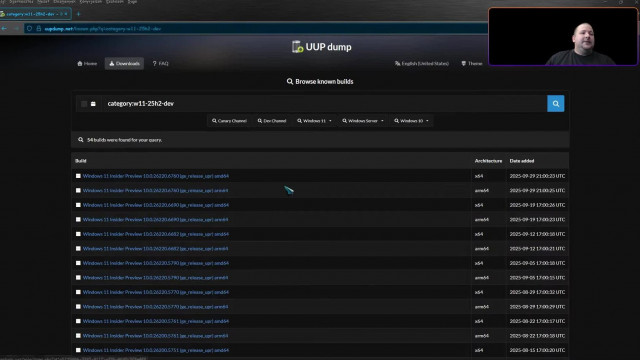Screen dimensions: 640x360
Task: Click the "54 builds were found for your query." message
Action: point(124,140)
